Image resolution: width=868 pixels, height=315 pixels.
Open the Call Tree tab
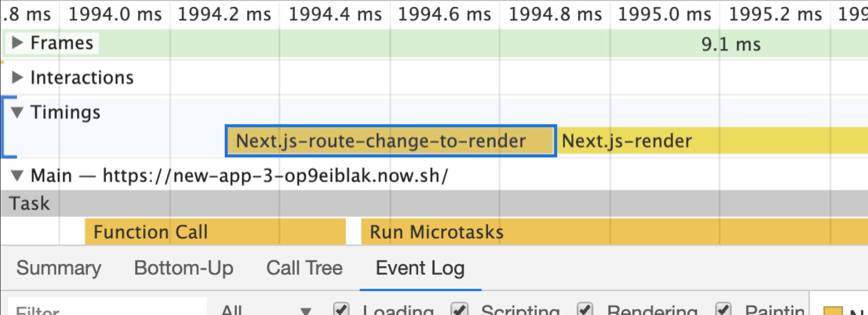pyautogui.click(x=304, y=268)
